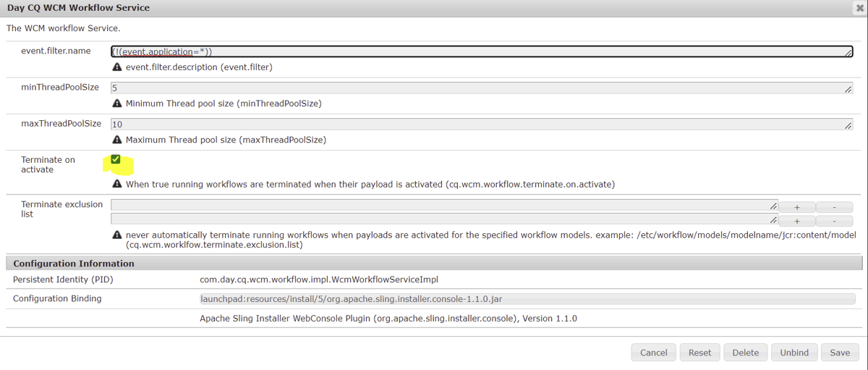Uncheck the Terminate on activate checkbox
The height and width of the screenshot is (370, 868).
click(116, 159)
